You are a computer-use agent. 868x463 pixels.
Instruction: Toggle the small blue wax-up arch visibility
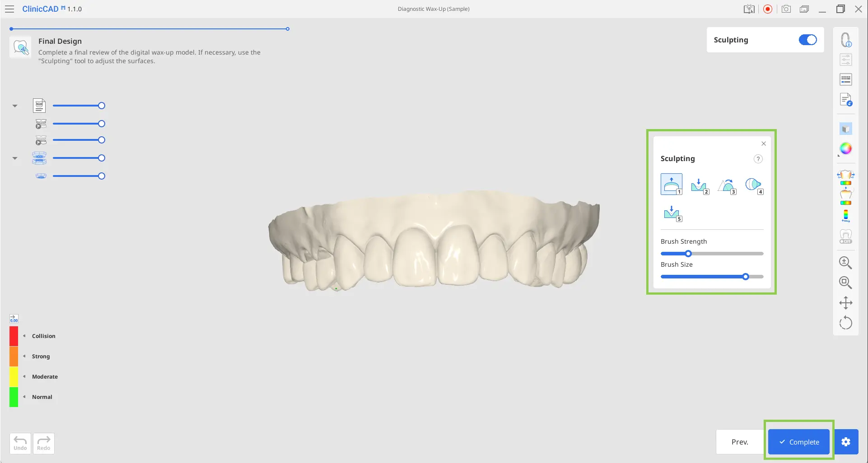click(41, 176)
